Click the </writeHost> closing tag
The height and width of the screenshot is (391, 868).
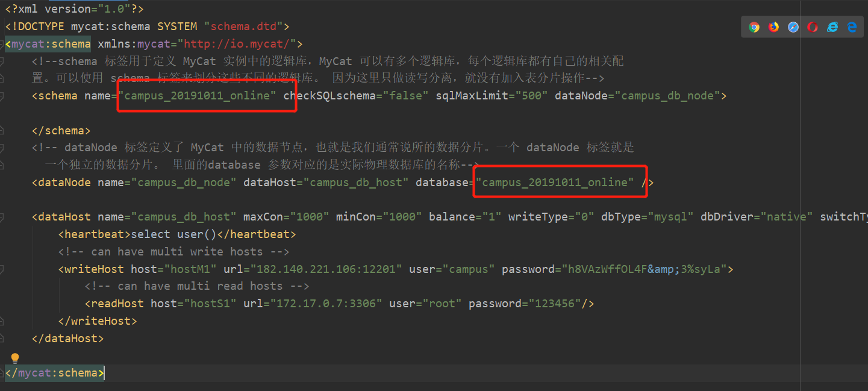tap(98, 321)
